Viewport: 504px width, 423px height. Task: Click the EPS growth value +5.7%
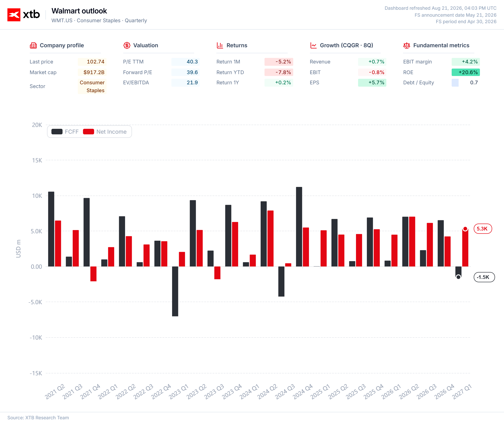click(x=372, y=82)
